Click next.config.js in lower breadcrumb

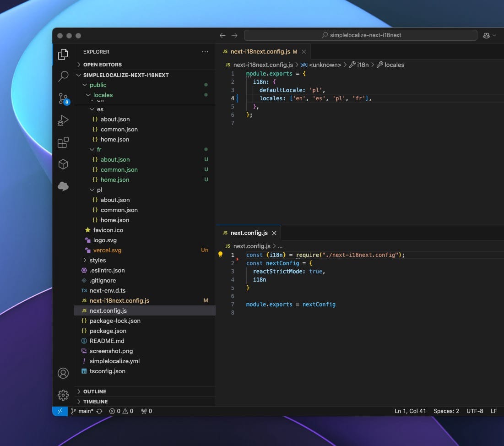click(252, 246)
